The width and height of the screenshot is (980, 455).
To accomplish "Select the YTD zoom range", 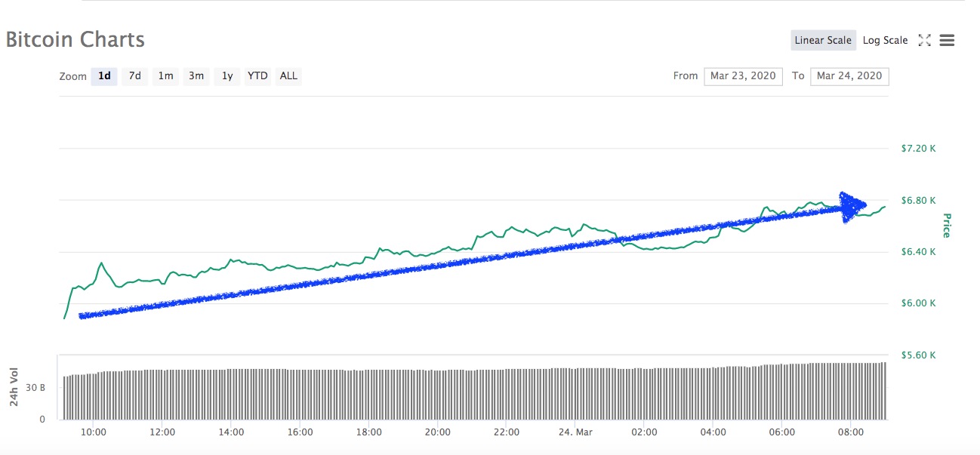I will (257, 76).
